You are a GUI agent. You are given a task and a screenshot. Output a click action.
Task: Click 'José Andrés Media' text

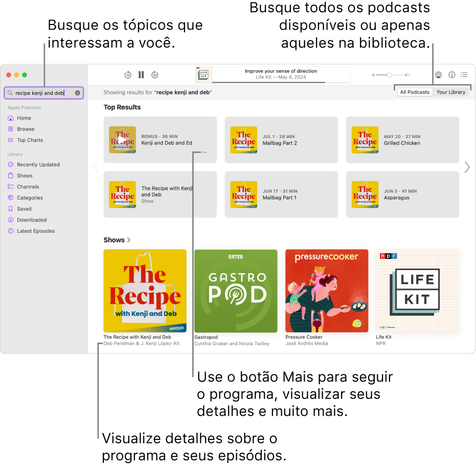pos(307,344)
